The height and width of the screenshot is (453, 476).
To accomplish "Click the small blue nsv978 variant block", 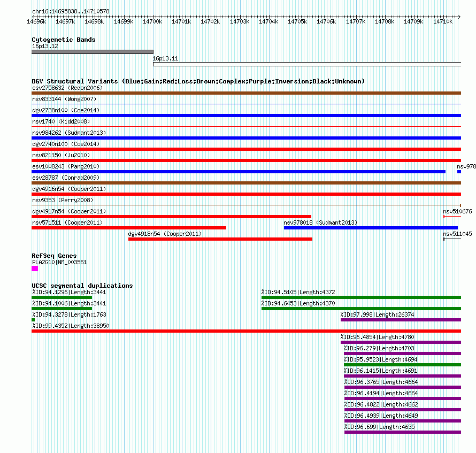I will coord(459,172).
